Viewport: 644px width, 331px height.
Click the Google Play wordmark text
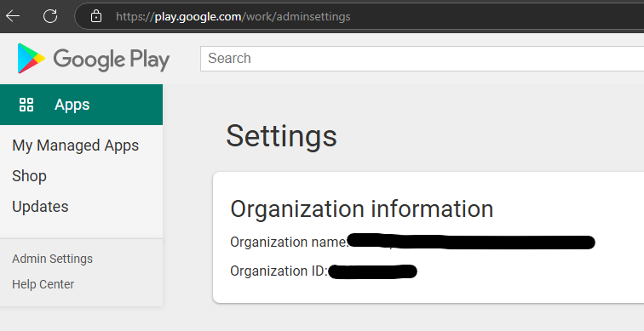point(112,60)
